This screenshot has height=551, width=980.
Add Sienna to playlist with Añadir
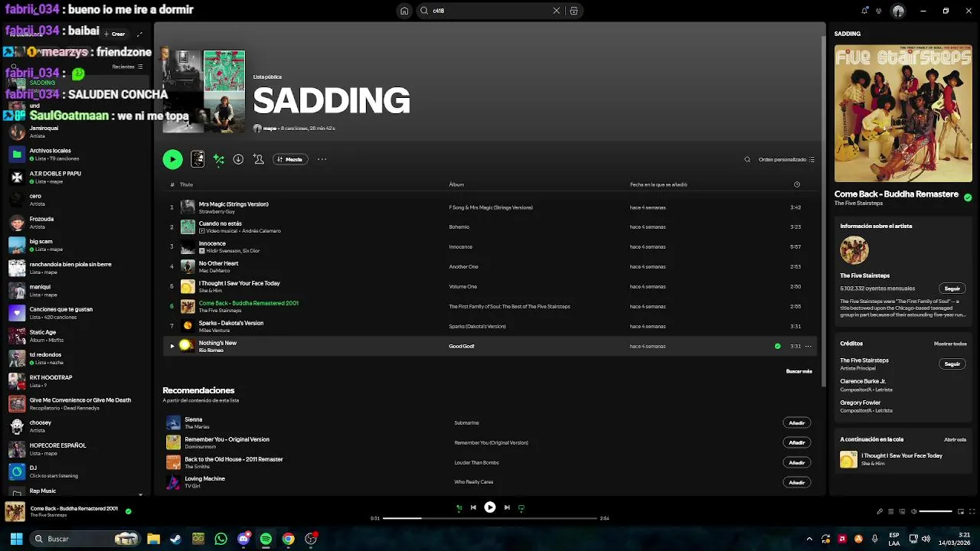tap(797, 422)
